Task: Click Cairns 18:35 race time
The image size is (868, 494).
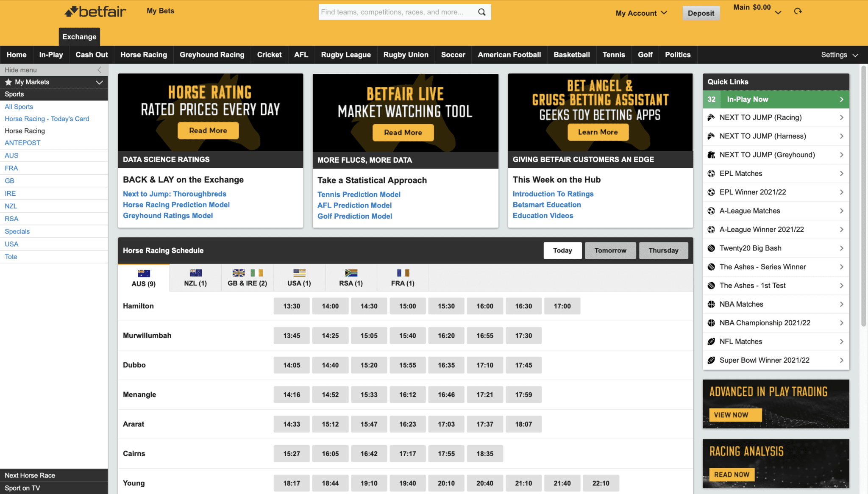Action: point(485,453)
